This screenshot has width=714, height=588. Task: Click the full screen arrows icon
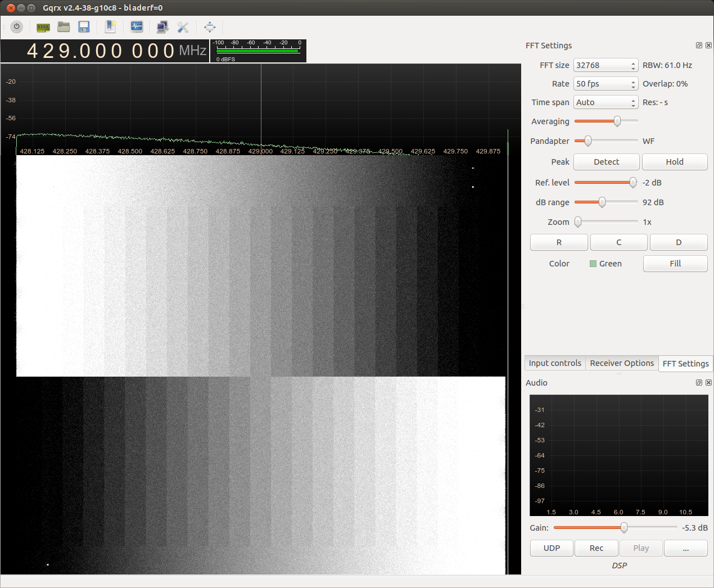(x=210, y=27)
